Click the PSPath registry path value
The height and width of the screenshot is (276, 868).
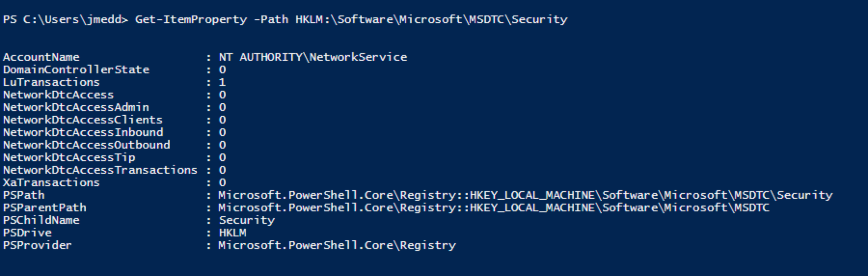pos(526,195)
